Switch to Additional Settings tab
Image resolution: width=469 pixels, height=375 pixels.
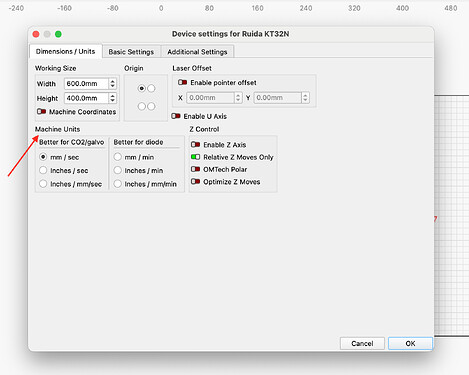click(197, 52)
